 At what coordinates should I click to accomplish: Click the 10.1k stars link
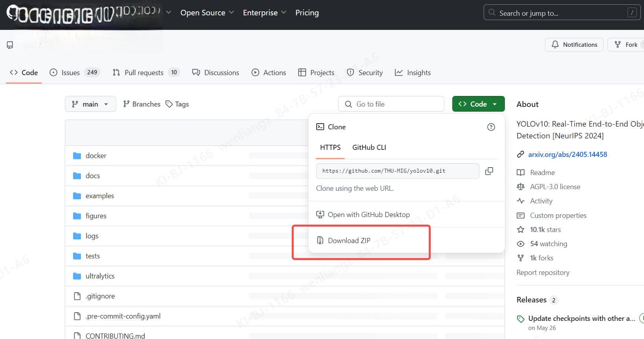click(545, 230)
